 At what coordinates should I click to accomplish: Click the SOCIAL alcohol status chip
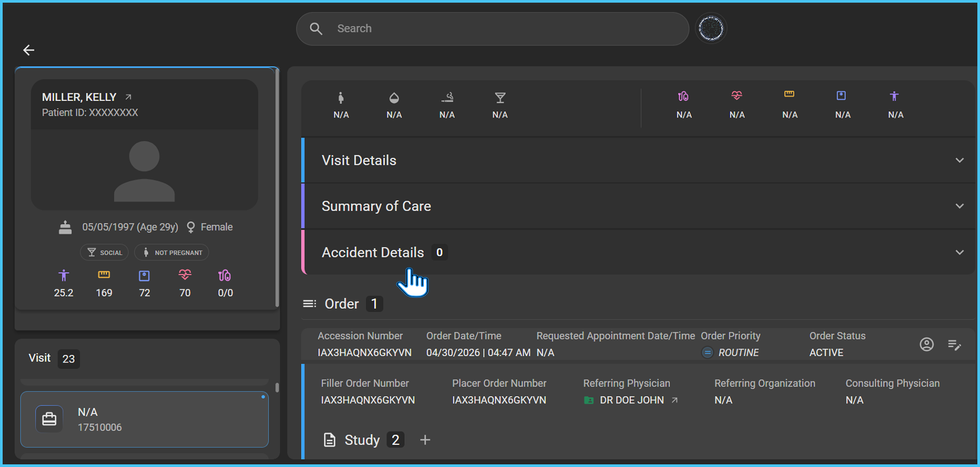pyautogui.click(x=104, y=253)
